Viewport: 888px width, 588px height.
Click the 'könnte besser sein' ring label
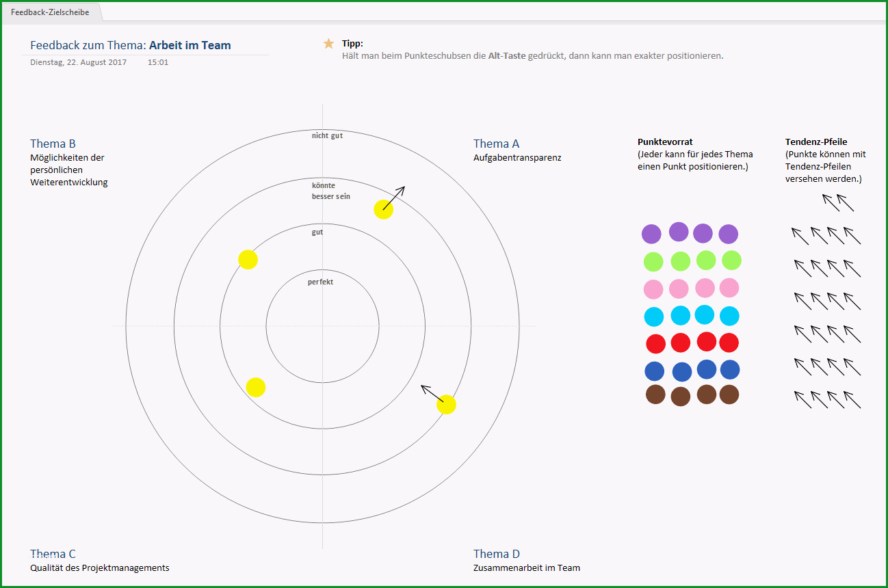click(x=331, y=191)
